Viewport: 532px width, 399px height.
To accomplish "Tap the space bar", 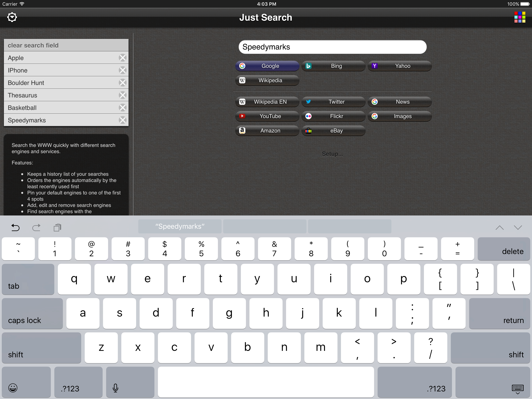I will 266,382.
